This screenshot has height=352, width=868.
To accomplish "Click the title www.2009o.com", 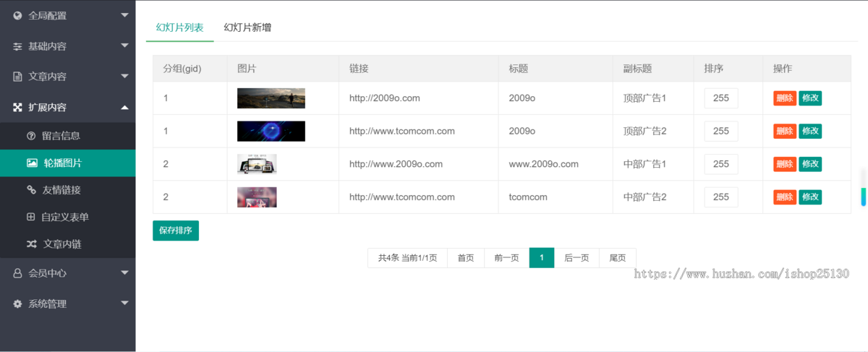I will click(x=544, y=164).
